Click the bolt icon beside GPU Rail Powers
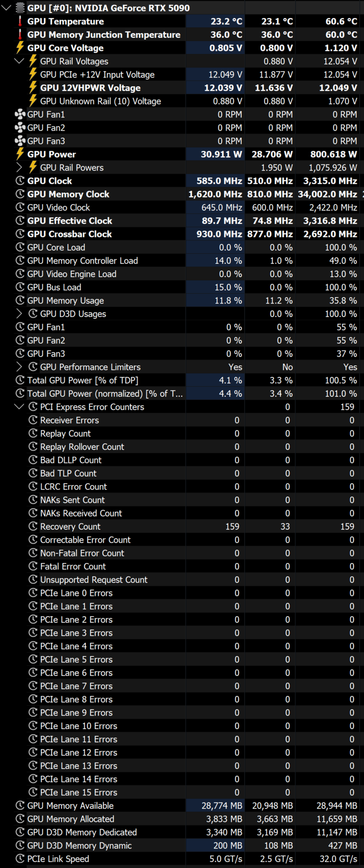Screen dimensions: 364x868 click(33, 167)
